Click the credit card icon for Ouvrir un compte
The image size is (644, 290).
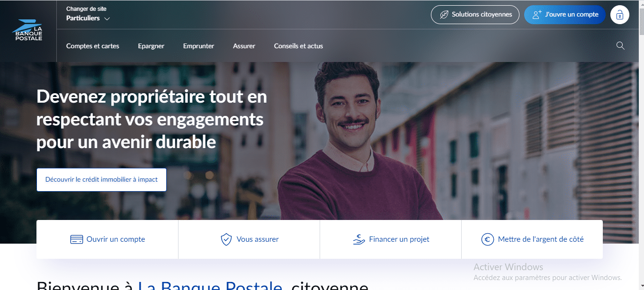[77, 239]
